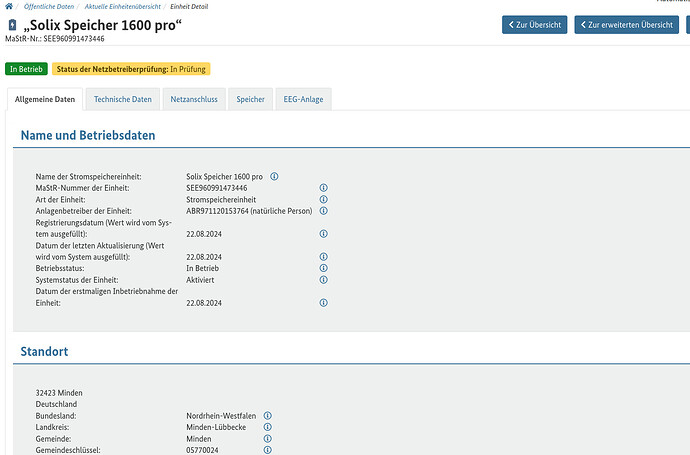Show info for Datum der erstmaligen Inbetriebnahme

(323, 303)
